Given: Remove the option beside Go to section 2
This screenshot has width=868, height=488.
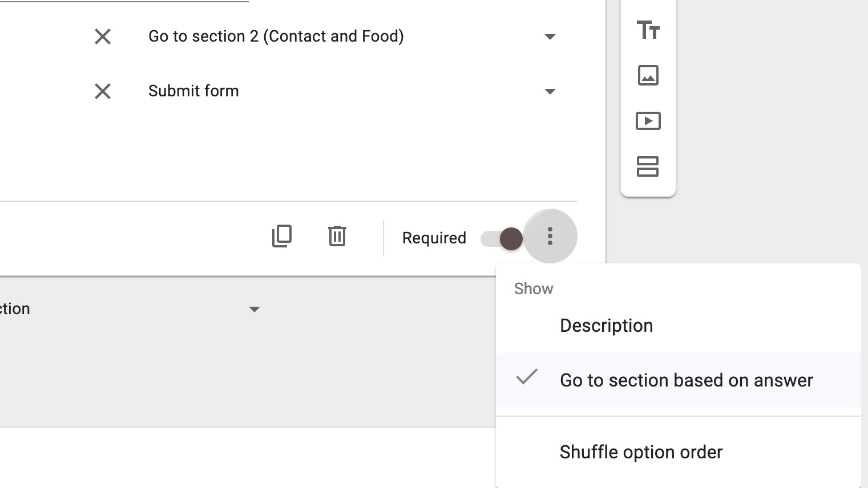Looking at the screenshot, I should [x=103, y=36].
